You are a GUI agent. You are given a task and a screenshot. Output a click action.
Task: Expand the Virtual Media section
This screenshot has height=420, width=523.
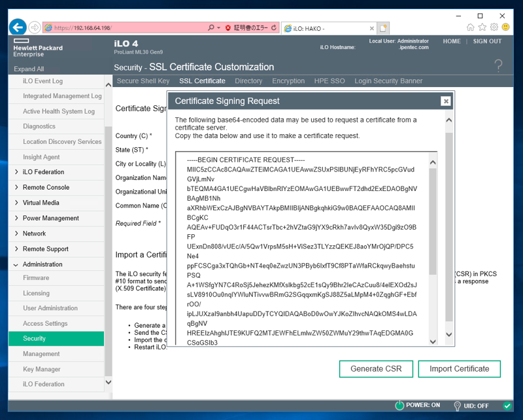point(17,203)
